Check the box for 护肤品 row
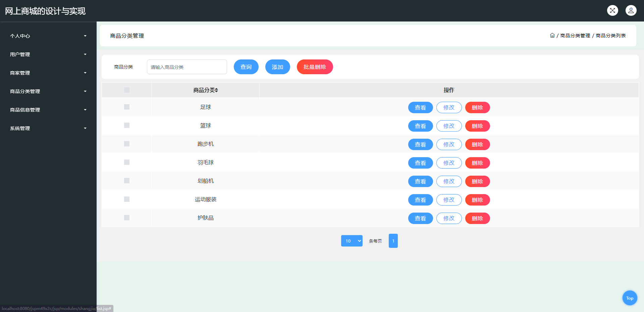The image size is (644, 312). [127, 218]
